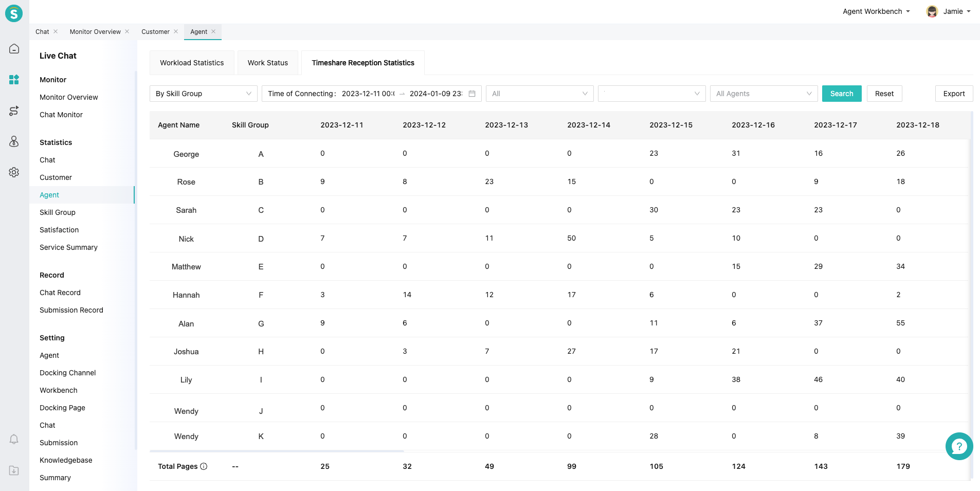Switch to Workload Statistics tab
980x491 pixels.
coord(192,63)
